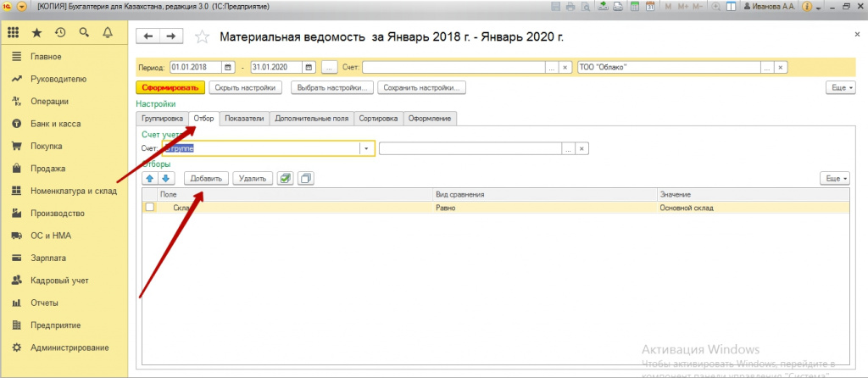868x378 pixels.
Task: Click the zoom magnifier icon in title bar
Action: 716,7
